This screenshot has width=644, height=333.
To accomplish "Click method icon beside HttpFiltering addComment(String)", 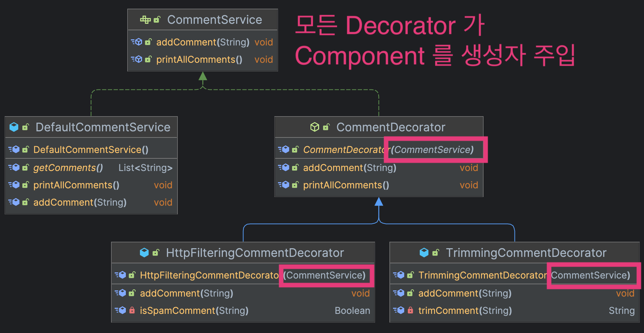I will pyautogui.click(x=120, y=293).
